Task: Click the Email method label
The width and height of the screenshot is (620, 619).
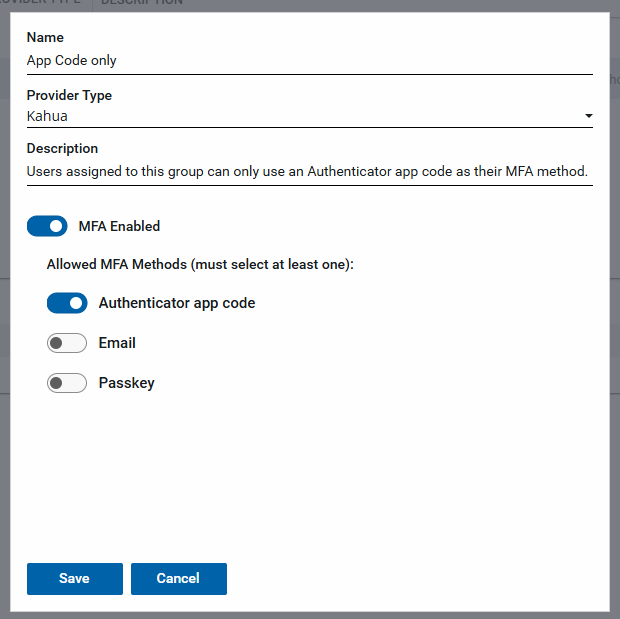Action: pos(117,343)
